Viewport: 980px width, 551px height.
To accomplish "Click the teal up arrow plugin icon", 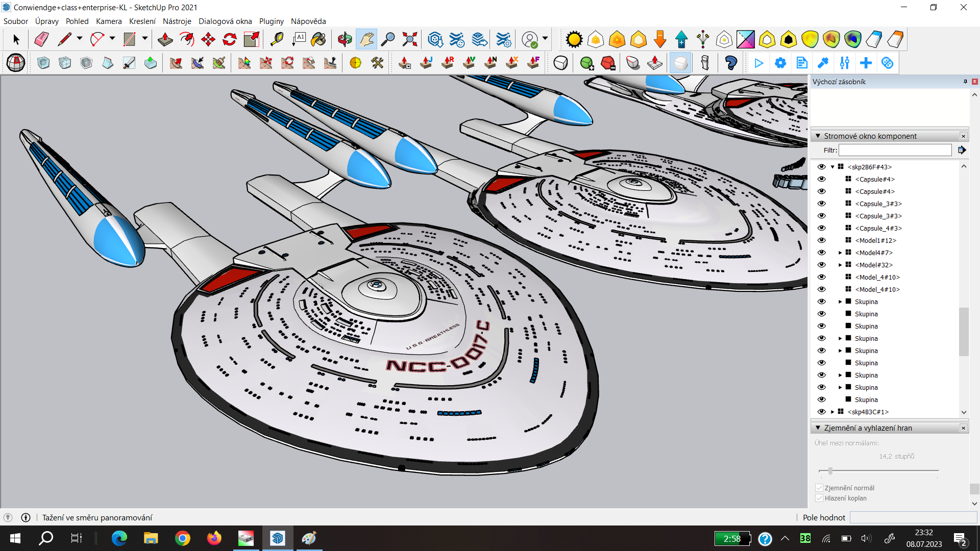I will coord(681,39).
